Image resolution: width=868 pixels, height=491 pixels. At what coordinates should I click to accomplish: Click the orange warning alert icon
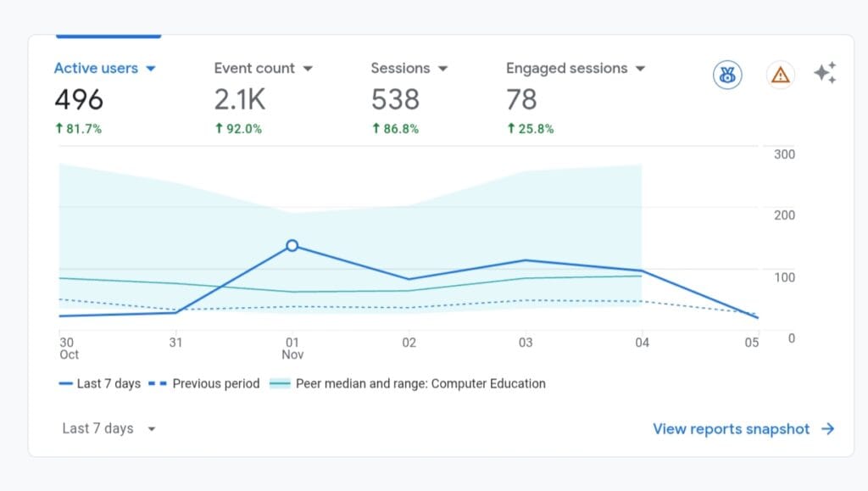coord(779,75)
